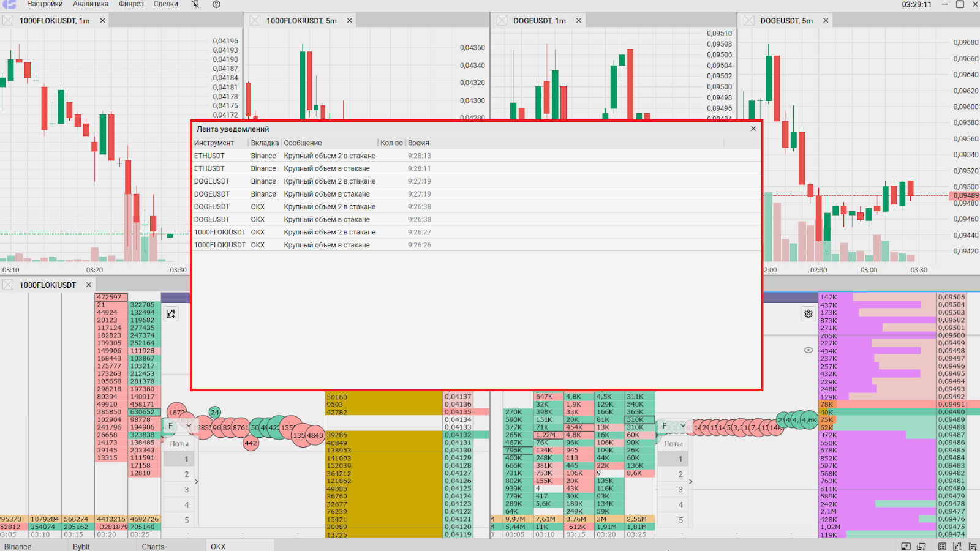Expand the lots panel arrow in the DOGEUSDT order book
Image resolution: width=980 pixels, height=551 pixels.
click(691, 482)
